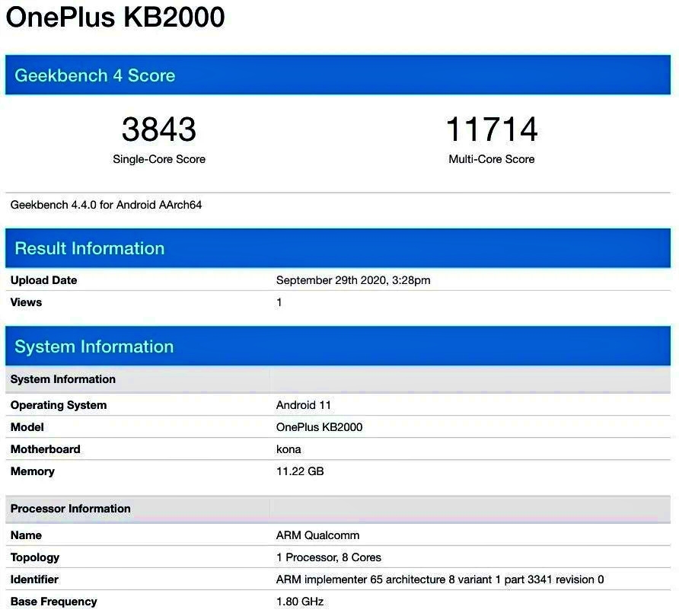Click the Base Frequency label
Image resolution: width=679 pixels, height=616 pixels.
[54, 602]
